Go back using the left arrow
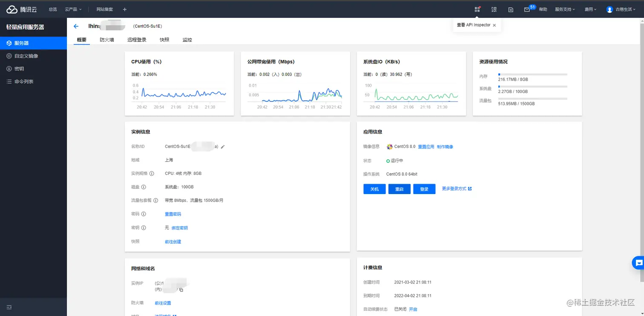This screenshot has width=644, height=316. tap(76, 26)
